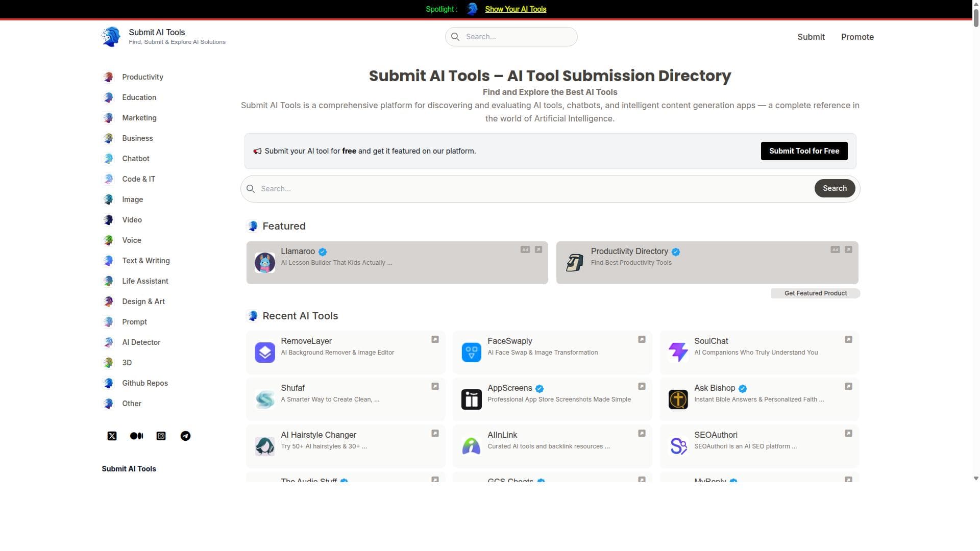Click the AI Hairstyle Changer icon
This screenshot has height=551, width=980.
click(x=265, y=446)
